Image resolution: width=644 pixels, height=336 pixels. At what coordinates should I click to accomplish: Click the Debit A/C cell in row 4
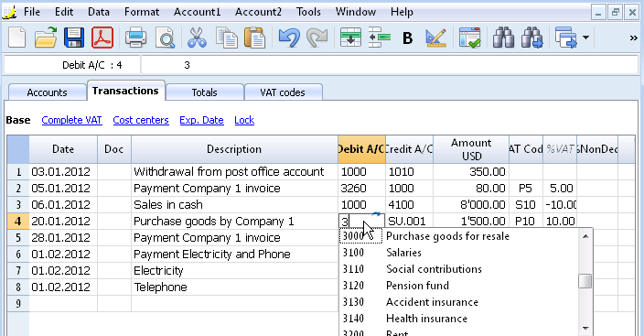point(361,222)
